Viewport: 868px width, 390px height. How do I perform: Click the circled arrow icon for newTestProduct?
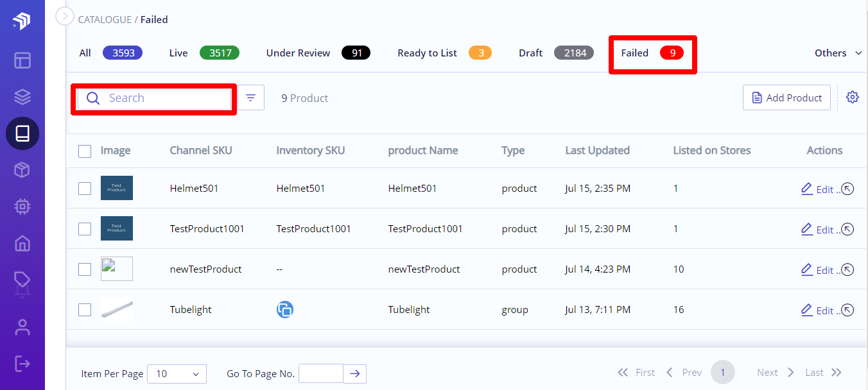click(x=847, y=269)
